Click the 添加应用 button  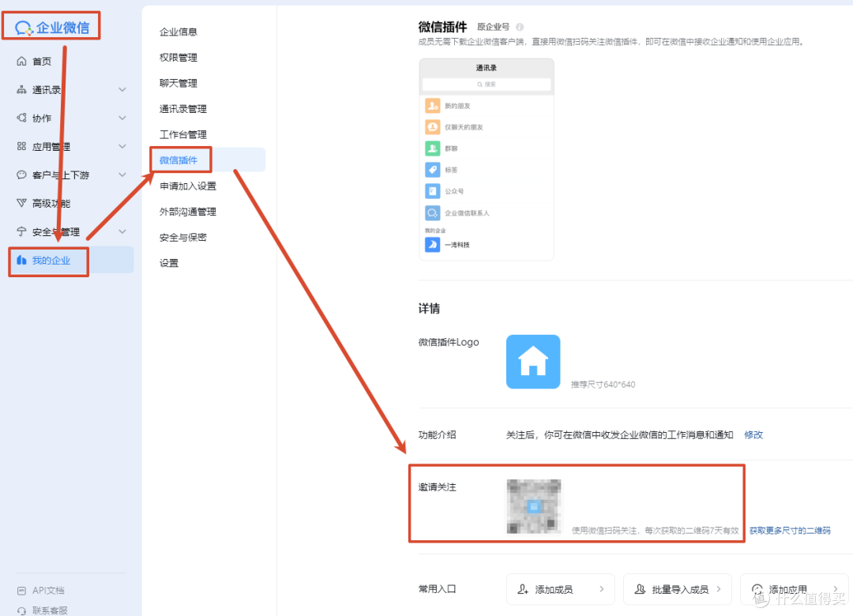[795, 589]
